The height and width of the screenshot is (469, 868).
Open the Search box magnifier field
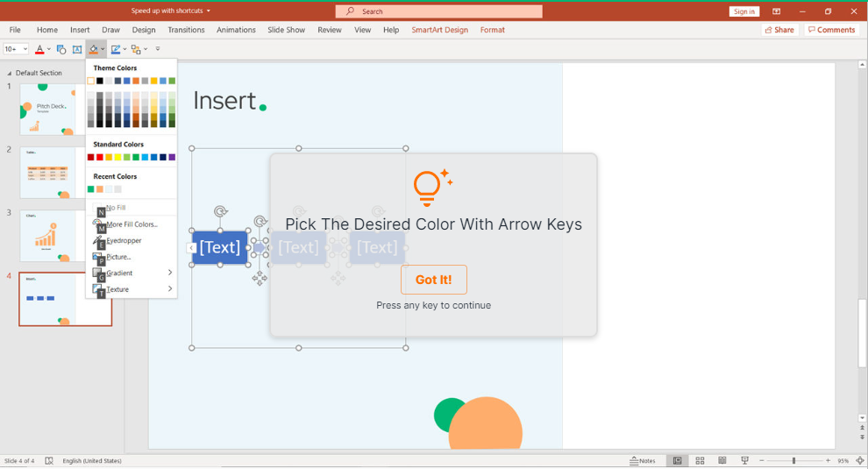point(438,11)
